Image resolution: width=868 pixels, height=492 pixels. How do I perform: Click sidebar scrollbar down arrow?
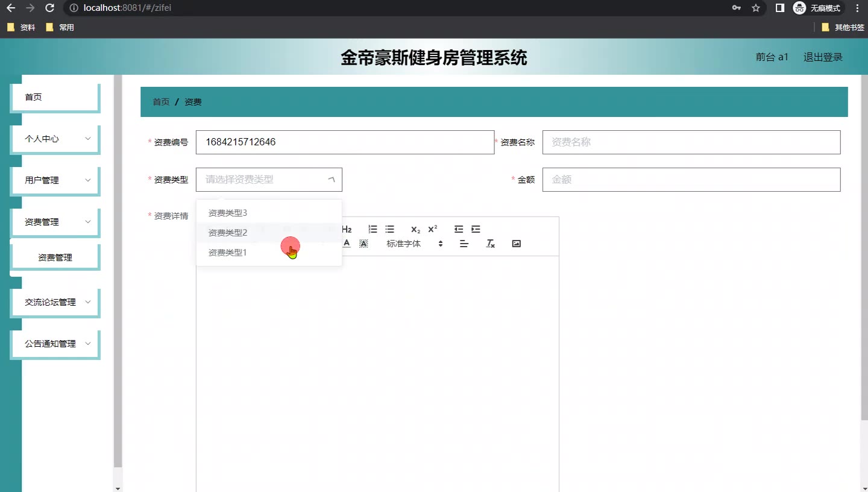118,488
